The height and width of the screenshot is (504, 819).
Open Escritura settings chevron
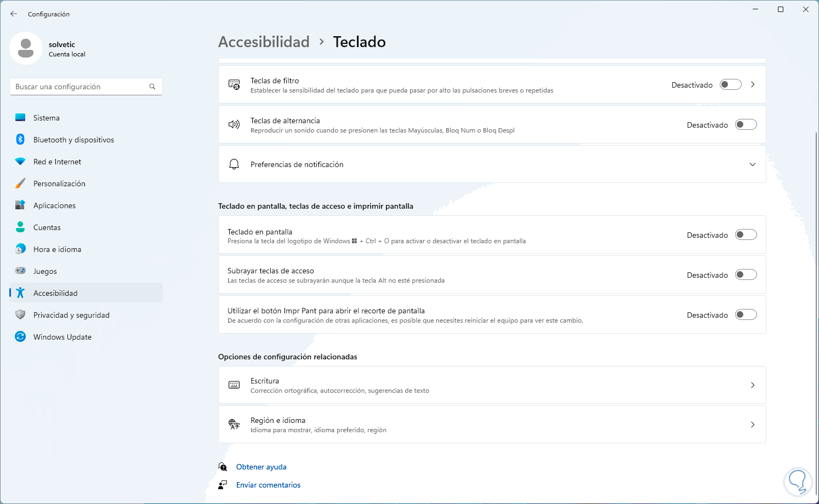[753, 385]
